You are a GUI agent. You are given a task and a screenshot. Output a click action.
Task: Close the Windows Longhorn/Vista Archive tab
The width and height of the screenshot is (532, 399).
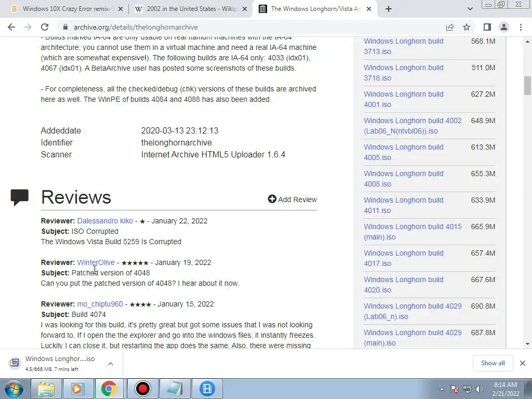369,9
